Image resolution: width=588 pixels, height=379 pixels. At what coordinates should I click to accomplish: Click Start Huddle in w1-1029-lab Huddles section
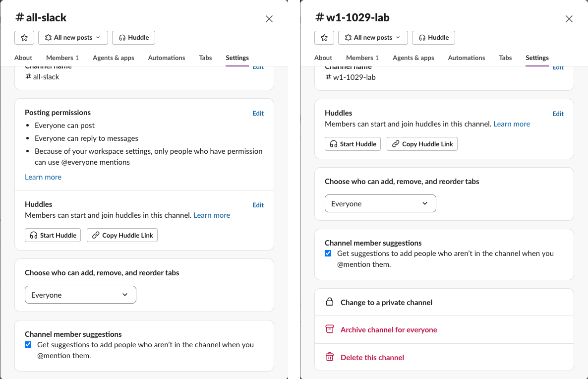tap(353, 144)
